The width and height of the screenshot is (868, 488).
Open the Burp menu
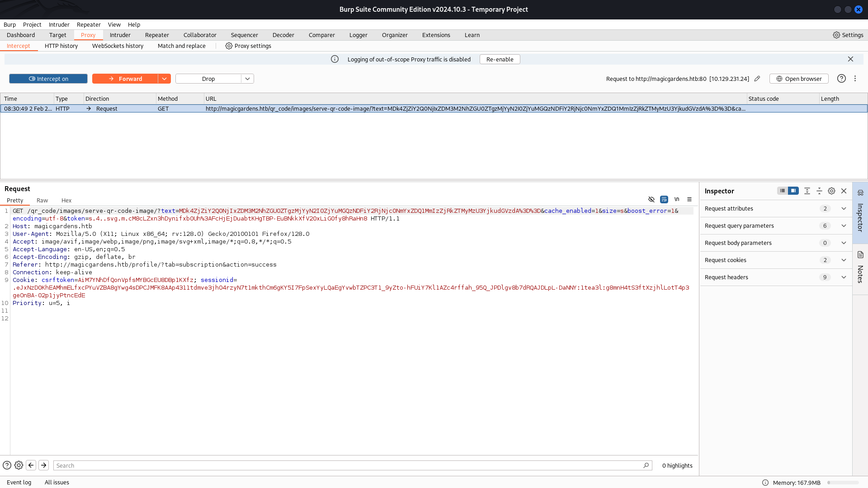pos(9,24)
